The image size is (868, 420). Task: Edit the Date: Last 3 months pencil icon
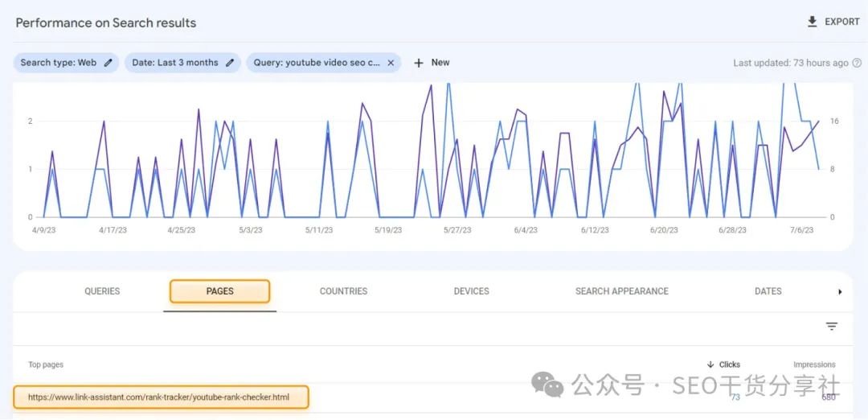pyautogui.click(x=231, y=63)
